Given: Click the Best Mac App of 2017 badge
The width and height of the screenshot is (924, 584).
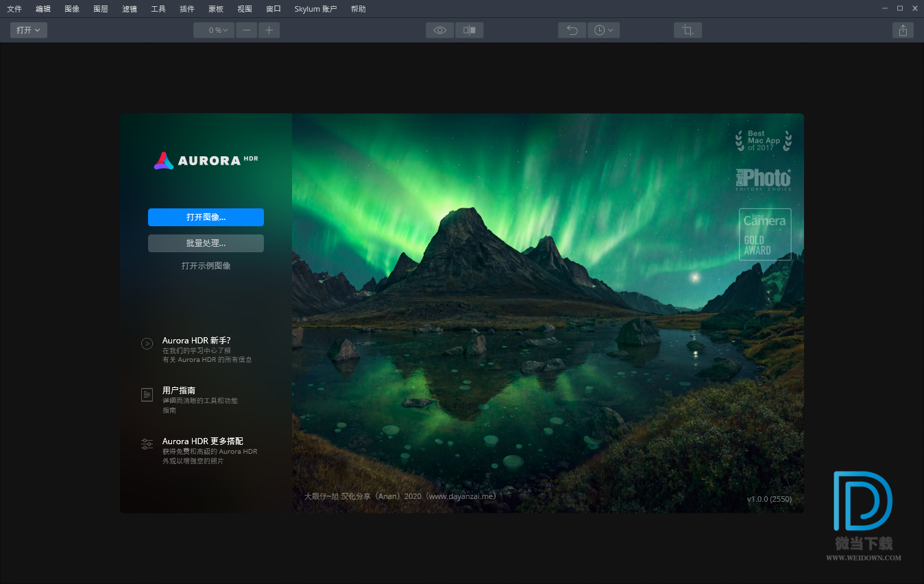Looking at the screenshot, I should [764, 141].
